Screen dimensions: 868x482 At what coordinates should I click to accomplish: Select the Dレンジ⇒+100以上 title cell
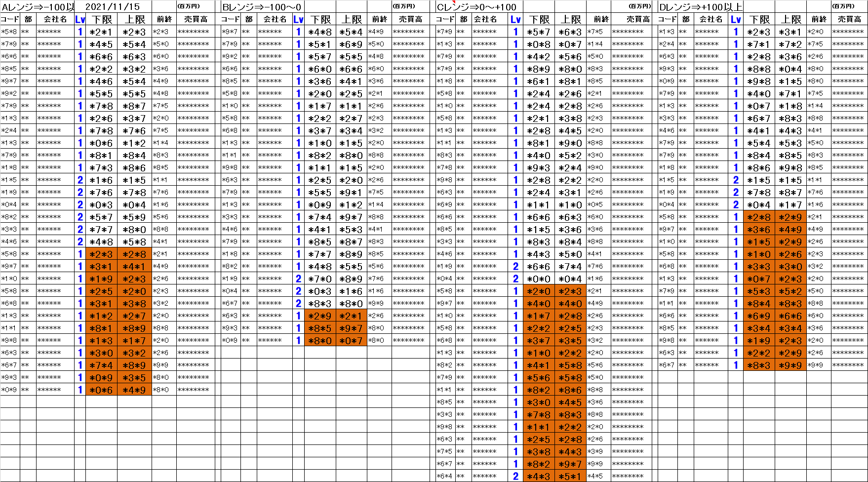click(700, 7)
